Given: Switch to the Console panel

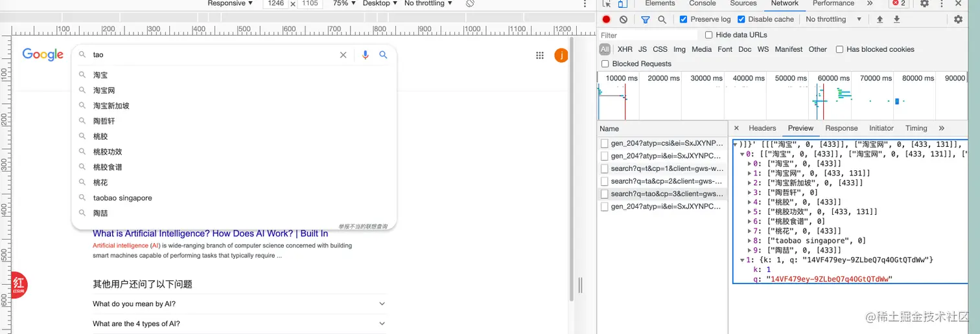Looking at the screenshot, I should [703, 3].
